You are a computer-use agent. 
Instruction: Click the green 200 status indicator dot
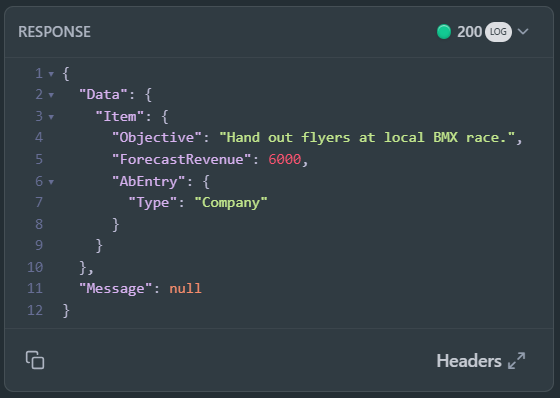click(444, 32)
